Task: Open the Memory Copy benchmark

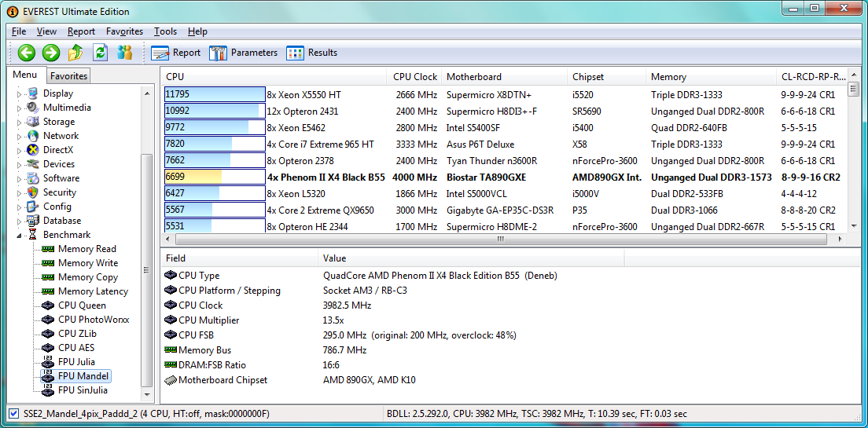Action: (88, 277)
